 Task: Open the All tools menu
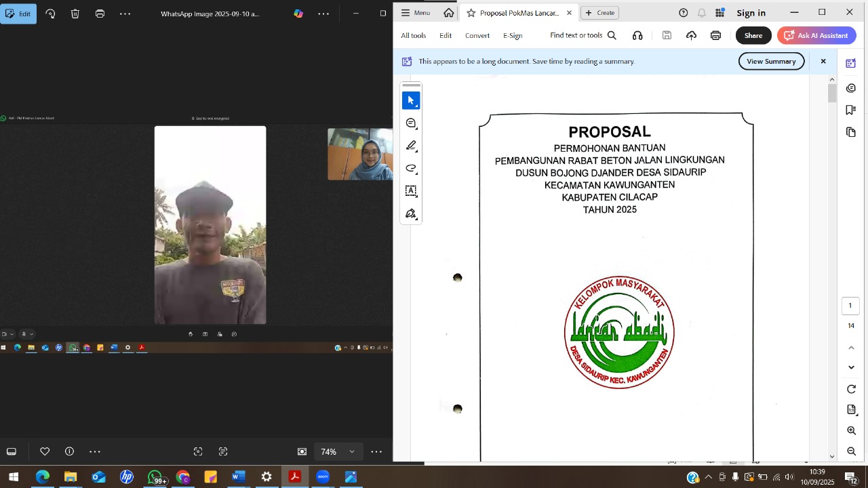(413, 35)
